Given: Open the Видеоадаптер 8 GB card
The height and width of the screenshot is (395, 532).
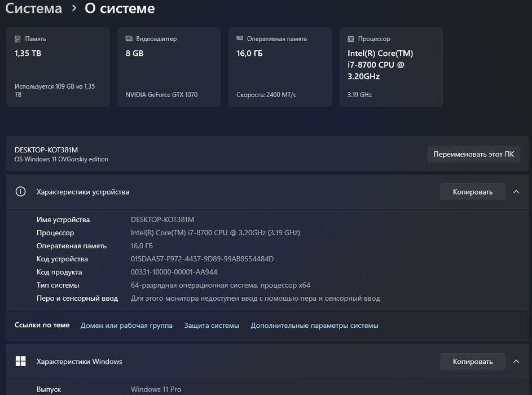Looking at the screenshot, I should (x=169, y=67).
